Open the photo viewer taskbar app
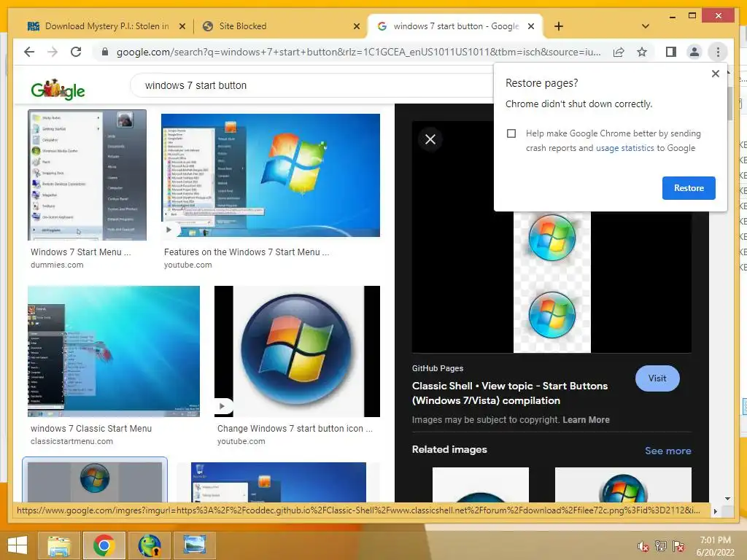Image resolution: width=747 pixels, height=560 pixels. [x=194, y=545]
